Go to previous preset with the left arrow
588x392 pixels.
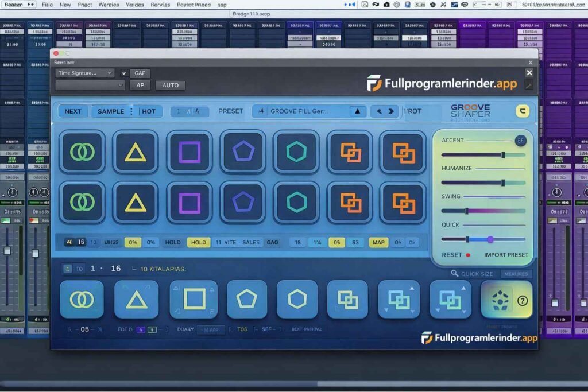click(378, 111)
